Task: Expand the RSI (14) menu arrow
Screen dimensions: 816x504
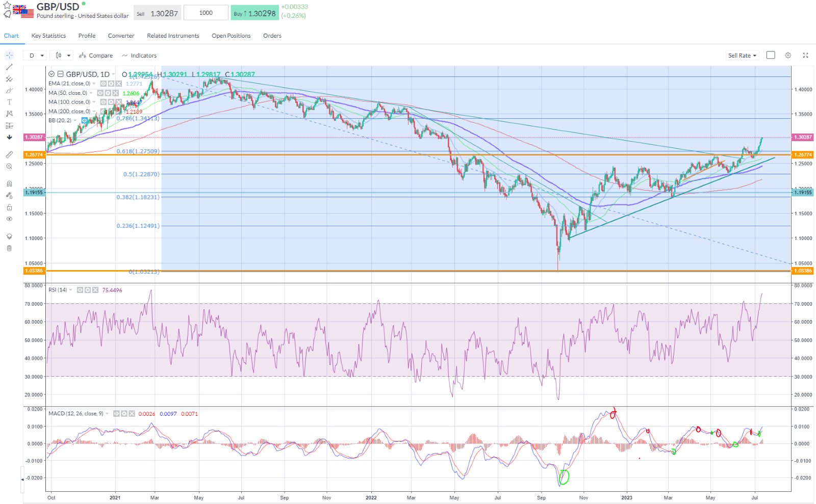Action: click(71, 290)
